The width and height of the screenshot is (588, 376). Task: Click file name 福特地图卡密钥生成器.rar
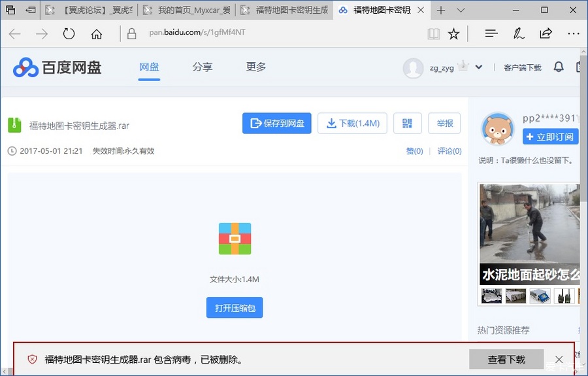[x=79, y=126]
